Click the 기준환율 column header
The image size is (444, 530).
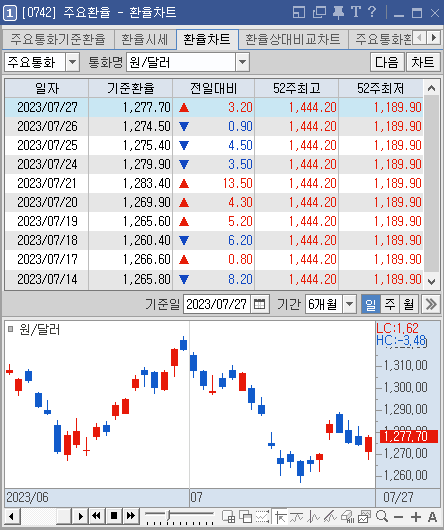(x=130, y=89)
